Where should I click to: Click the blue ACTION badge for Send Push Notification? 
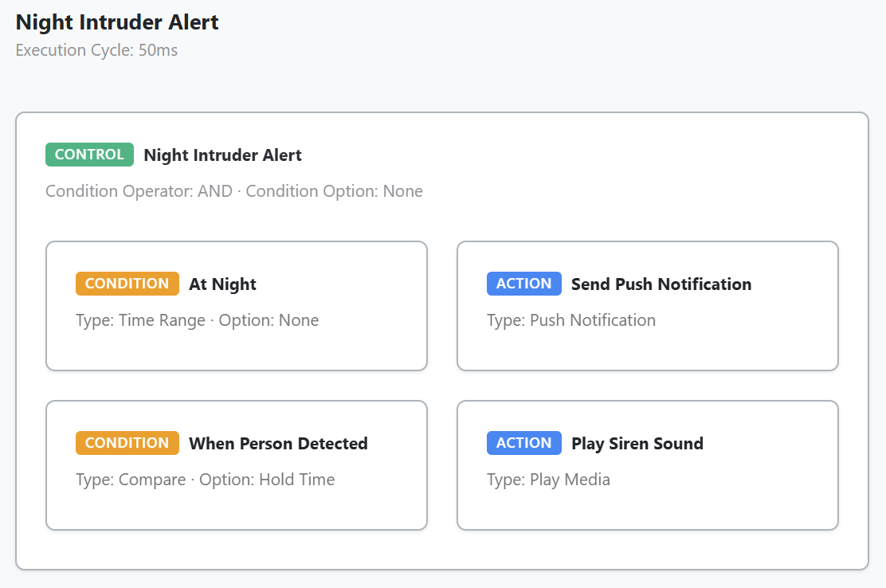pos(523,284)
